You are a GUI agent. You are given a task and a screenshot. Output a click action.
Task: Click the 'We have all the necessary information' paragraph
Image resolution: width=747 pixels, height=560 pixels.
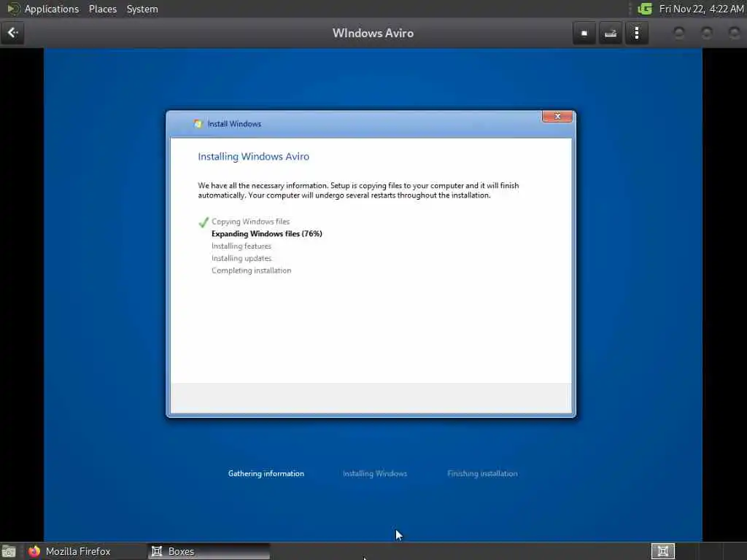(x=358, y=190)
